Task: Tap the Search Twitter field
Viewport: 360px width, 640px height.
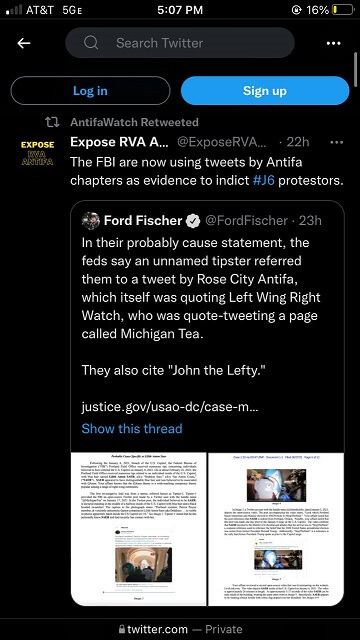Action: coord(180,43)
